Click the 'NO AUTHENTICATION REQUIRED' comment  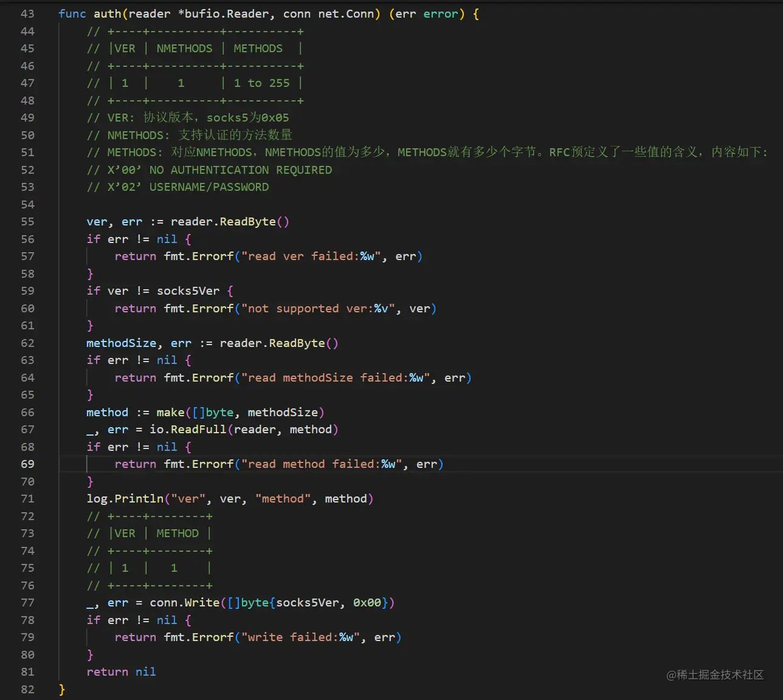(x=241, y=170)
